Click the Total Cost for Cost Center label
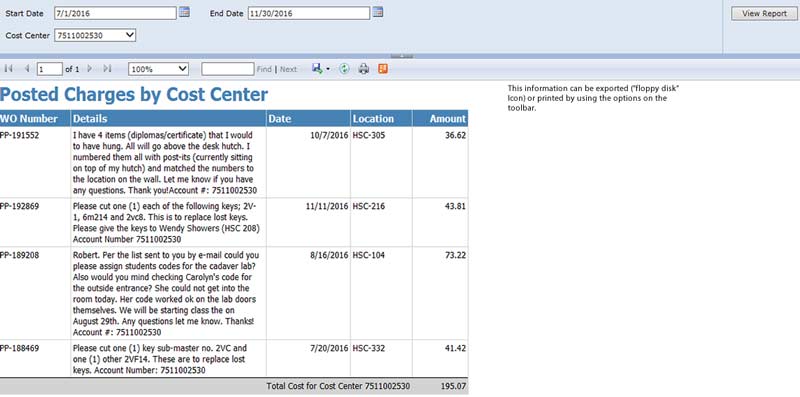 coord(338,386)
